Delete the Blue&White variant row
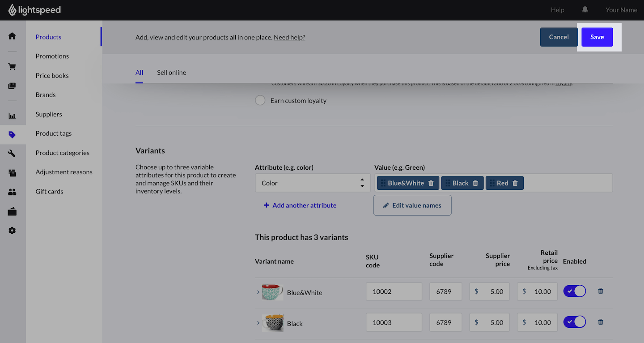 [601, 291]
